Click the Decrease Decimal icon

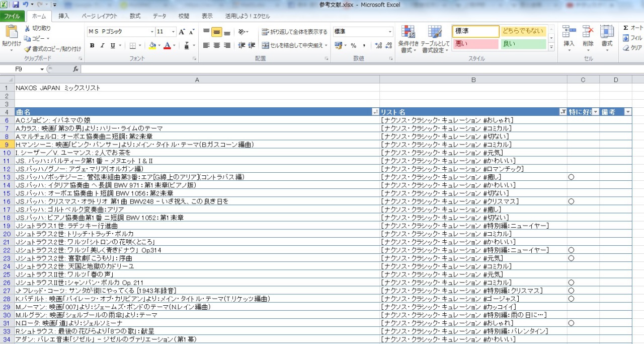pos(389,45)
